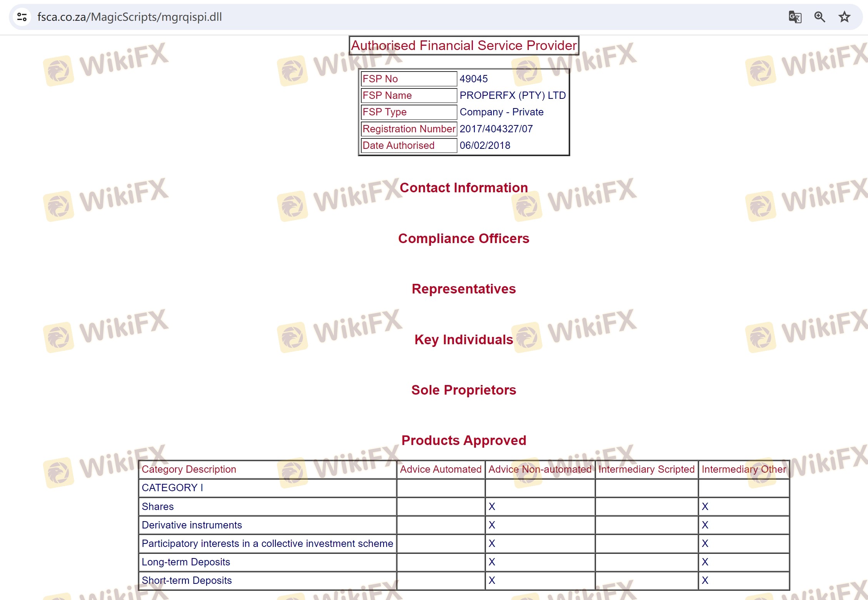
Task: Click Short-term Deposits Intermediary Other X
Action: point(705,580)
